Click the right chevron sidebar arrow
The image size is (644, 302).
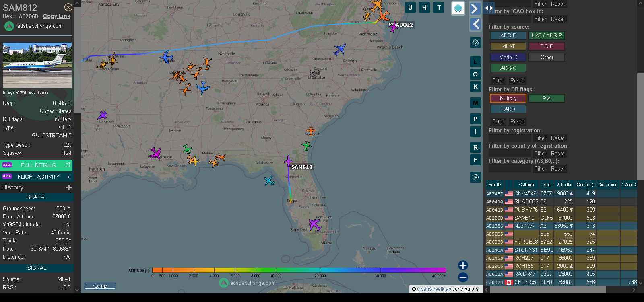point(475,8)
